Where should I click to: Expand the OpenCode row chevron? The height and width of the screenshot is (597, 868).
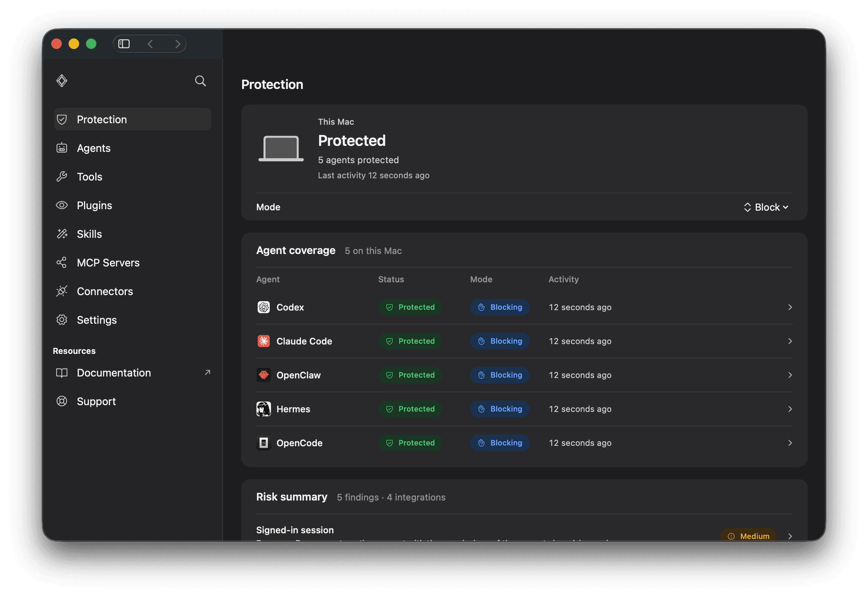pos(790,443)
